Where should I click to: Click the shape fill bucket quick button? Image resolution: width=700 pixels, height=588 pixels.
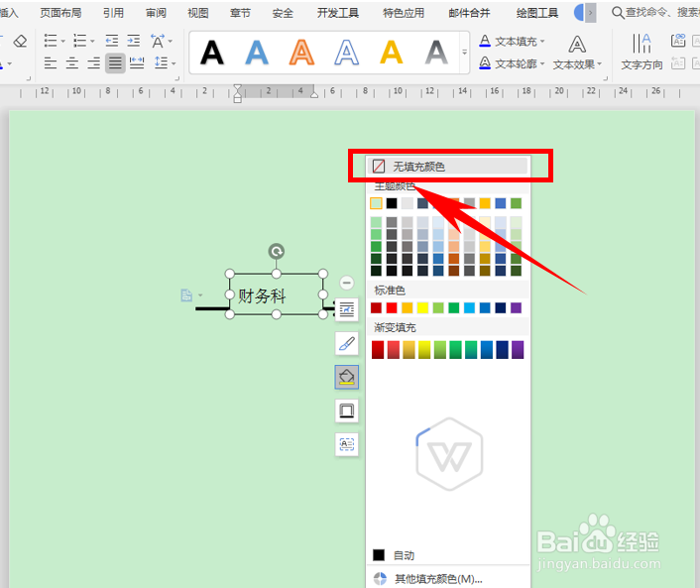[x=347, y=377]
